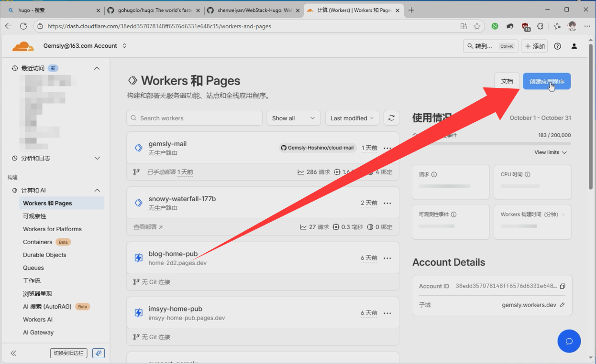The height and width of the screenshot is (364, 596).
Task: Open the Last modified sort dropdown
Action: tap(352, 118)
